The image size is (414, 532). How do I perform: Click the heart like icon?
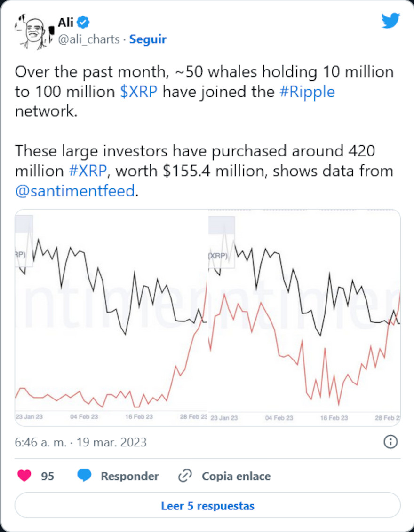coord(24,476)
